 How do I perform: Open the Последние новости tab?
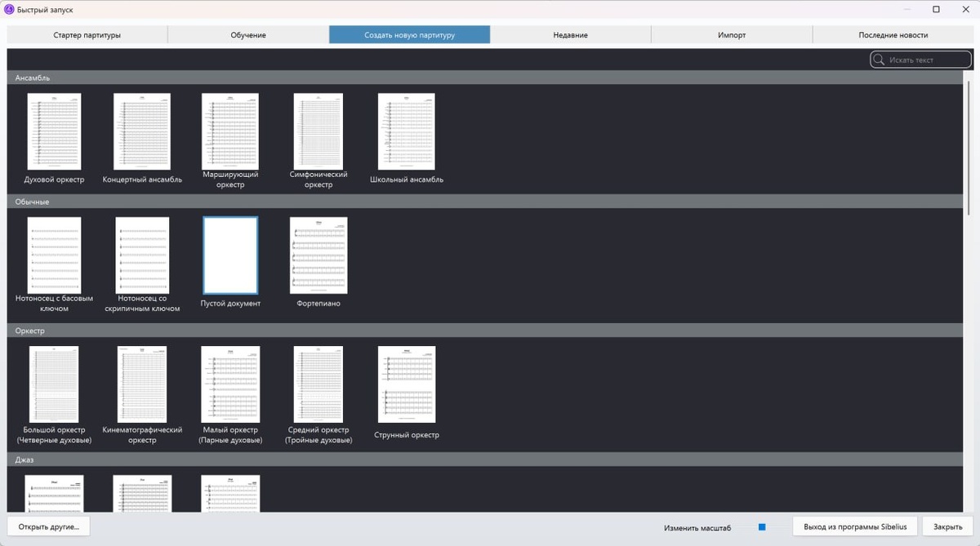pyautogui.click(x=893, y=35)
